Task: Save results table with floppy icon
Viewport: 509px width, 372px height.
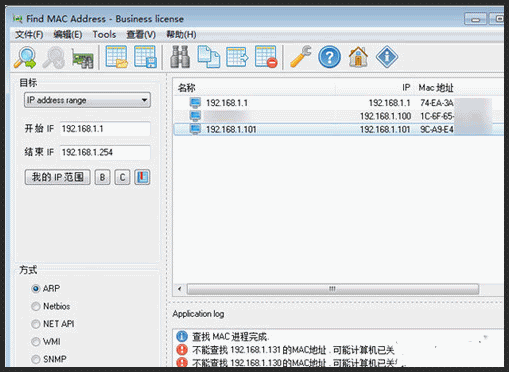Action: click(x=145, y=57)
